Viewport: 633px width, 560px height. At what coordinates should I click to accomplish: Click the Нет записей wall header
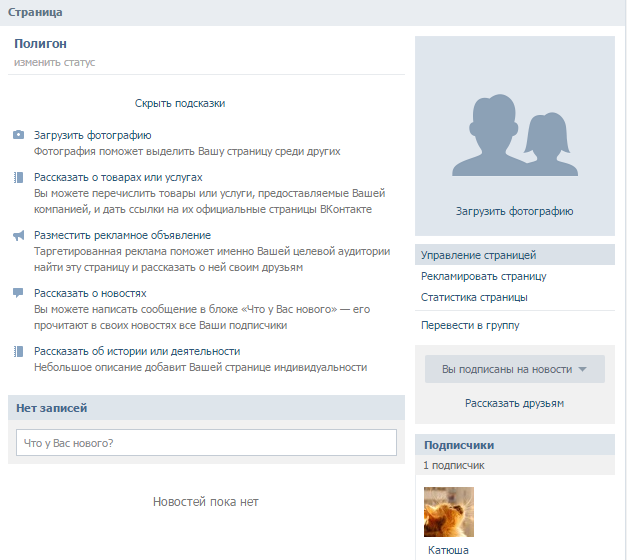click(206, 408)
